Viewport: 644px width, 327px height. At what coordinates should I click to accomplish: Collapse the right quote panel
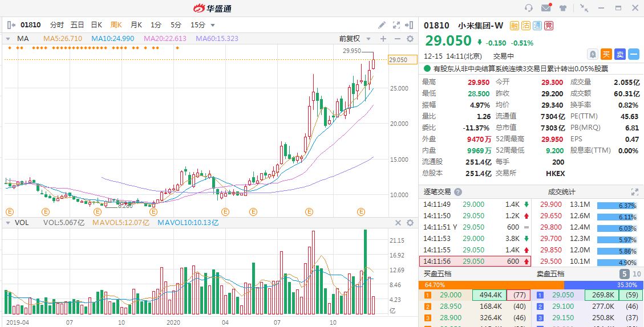tap(409, 25)
